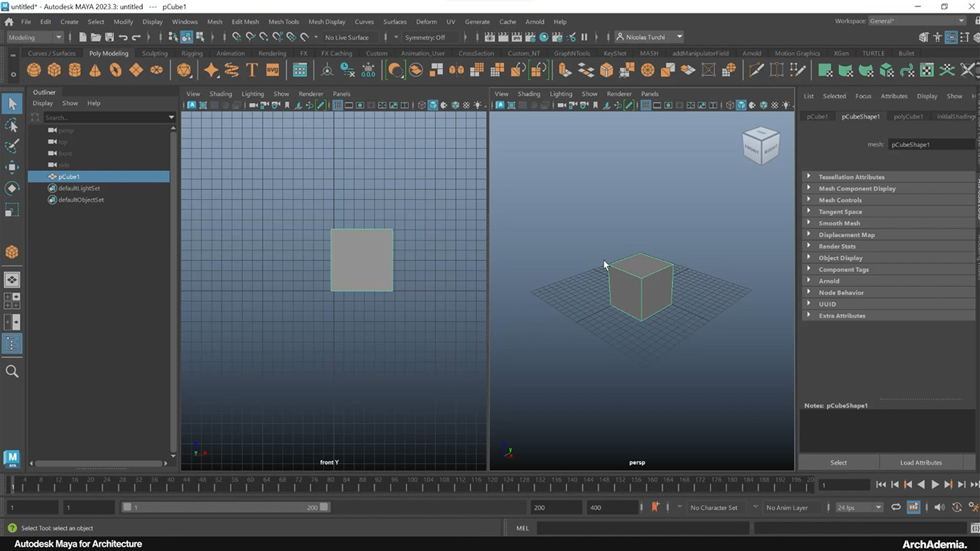980x551 pixels.
Task: Switch to the Sculpting shelf tab
Action: (154, 53)
